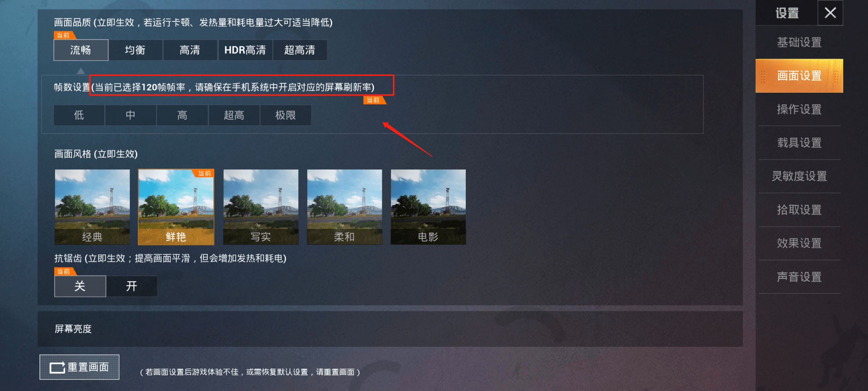This screenshot has width=868, height=391.
Task: Open the 基础设置 tab
Action: pos(799,42)
